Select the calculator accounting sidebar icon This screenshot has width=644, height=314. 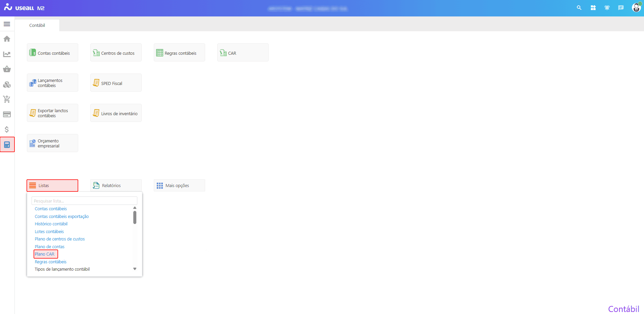pos(7,145)
